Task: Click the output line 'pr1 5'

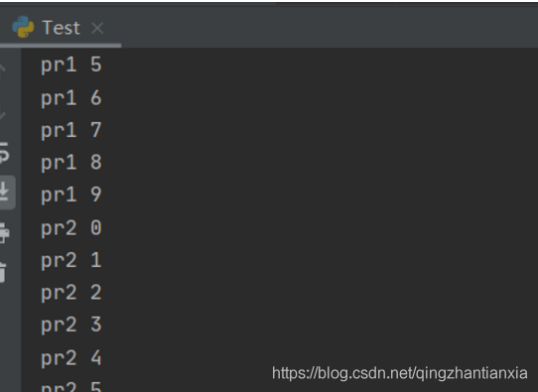Action: click(x=71, y=65)
